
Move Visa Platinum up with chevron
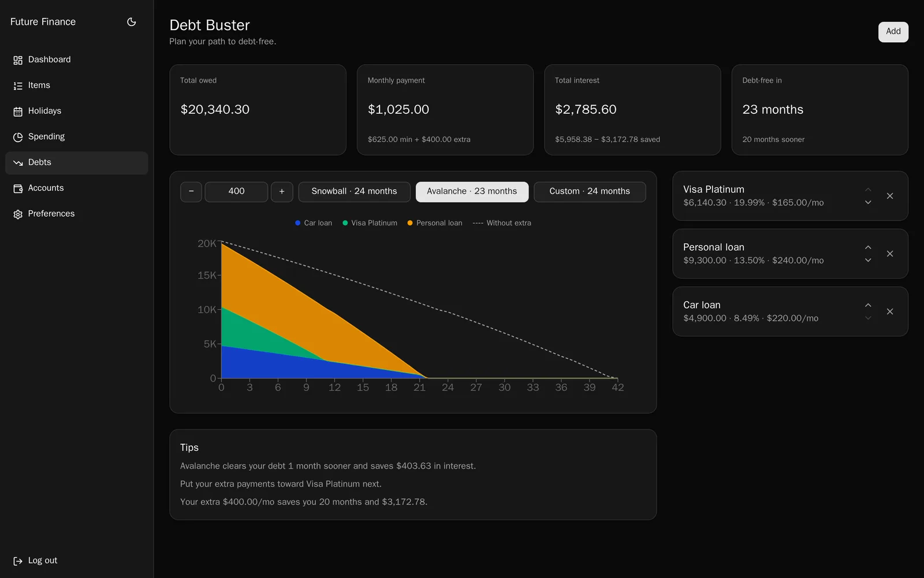[868, 190]
